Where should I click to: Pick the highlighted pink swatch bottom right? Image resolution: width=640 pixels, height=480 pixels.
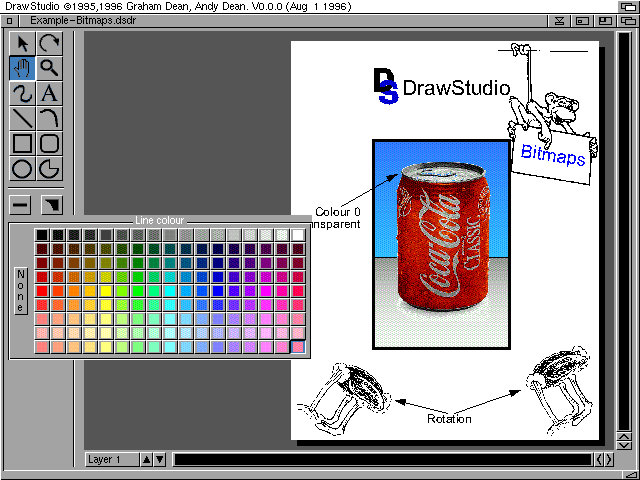298,347
